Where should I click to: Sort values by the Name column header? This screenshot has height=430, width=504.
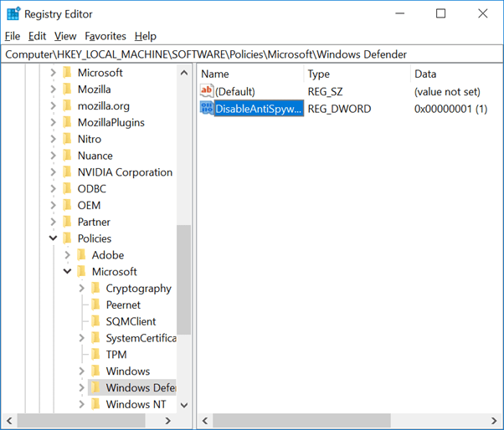249,74
